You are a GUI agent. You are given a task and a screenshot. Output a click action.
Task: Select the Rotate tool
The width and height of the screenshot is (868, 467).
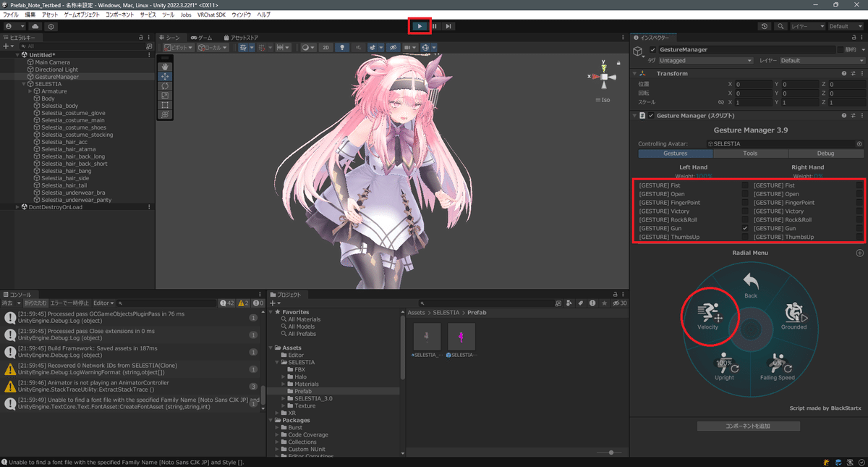(x=165, y=85)
